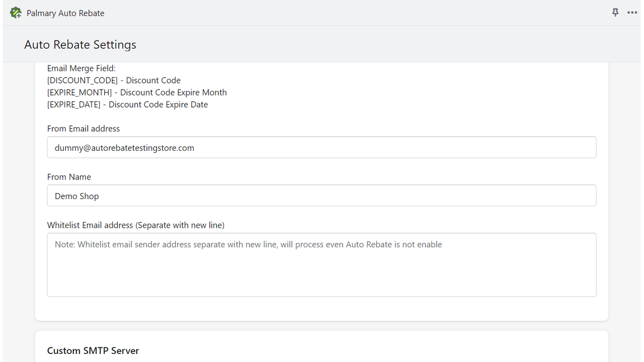
Task: Click the From Email address label
Action: pos(84,129)
